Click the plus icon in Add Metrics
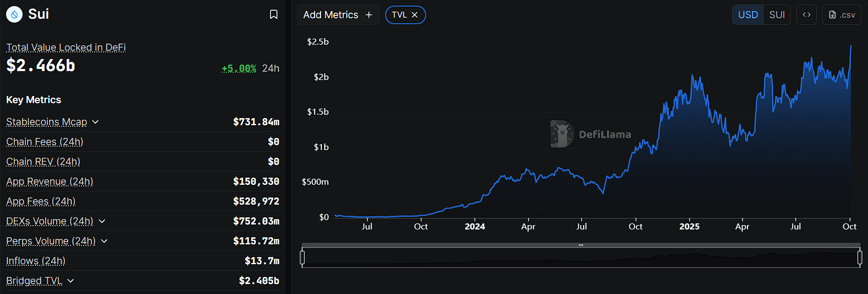 click(369, 15)
